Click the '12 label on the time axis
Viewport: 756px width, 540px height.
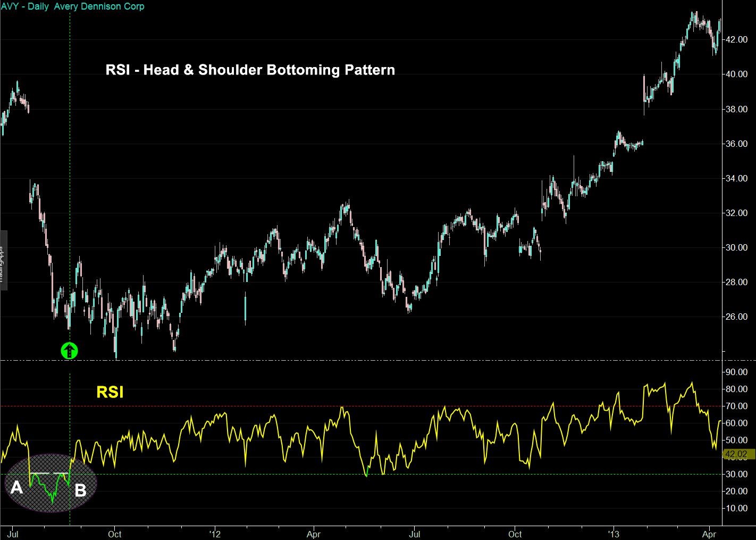215,534
